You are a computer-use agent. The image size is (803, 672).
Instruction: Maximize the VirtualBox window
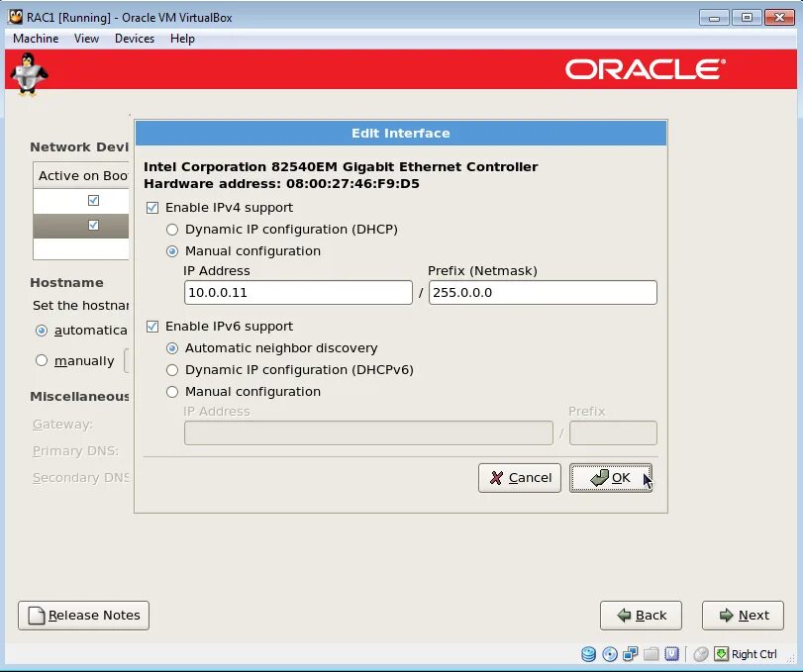click(747, 18)
